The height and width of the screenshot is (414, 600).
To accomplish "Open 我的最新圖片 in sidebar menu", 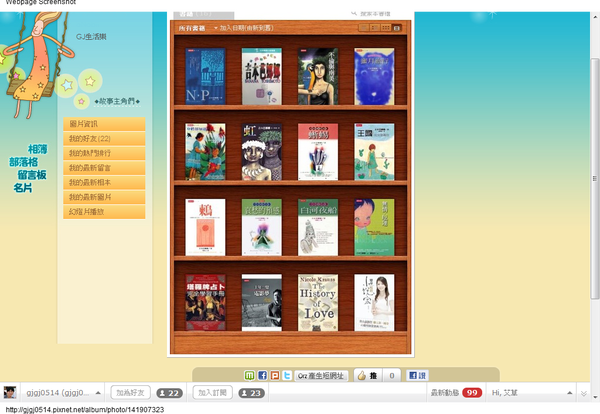I will tap(104, 197).
